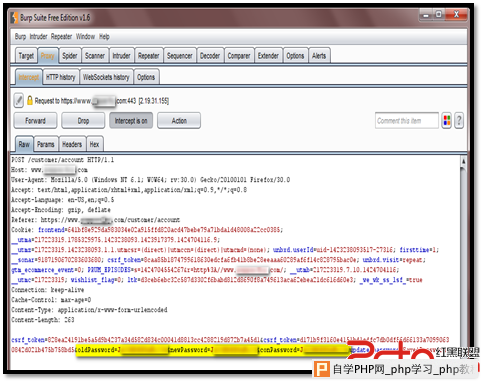Screen dimensions: 483x383
Task: Switch to the Decoder tab
Action: [x=210, y=56]
